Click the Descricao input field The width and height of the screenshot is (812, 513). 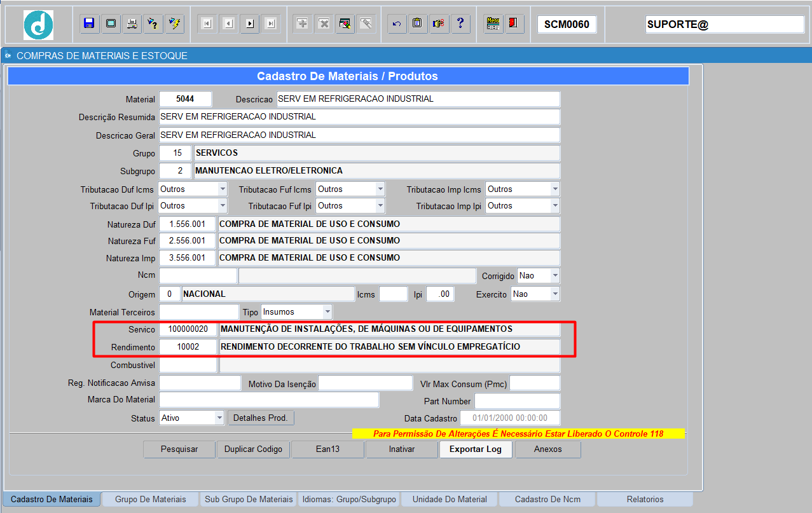418,99
